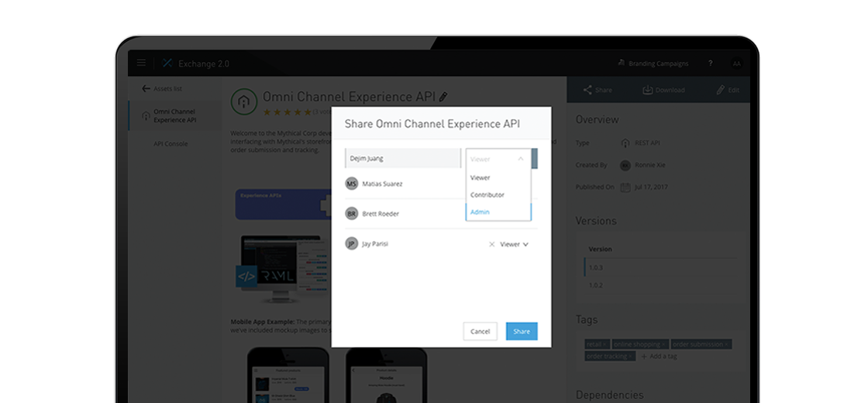Open the help question mark icon
Image resolution: width=868 pixels, height=403 pixels.
click(x=711, y=63)
